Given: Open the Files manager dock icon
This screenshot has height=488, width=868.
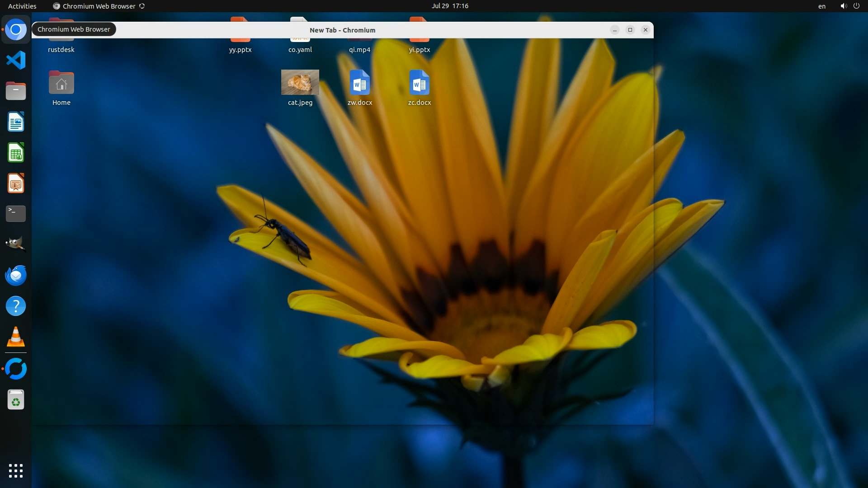Looking at the screenshot, I should (16, 91).
